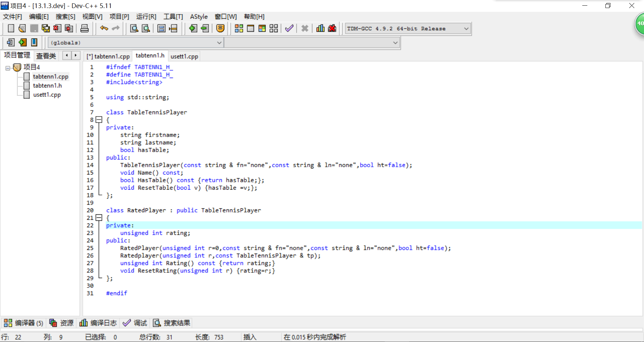Click the greyed Save file icon
The image size is (644, 342).
(34, 28)
